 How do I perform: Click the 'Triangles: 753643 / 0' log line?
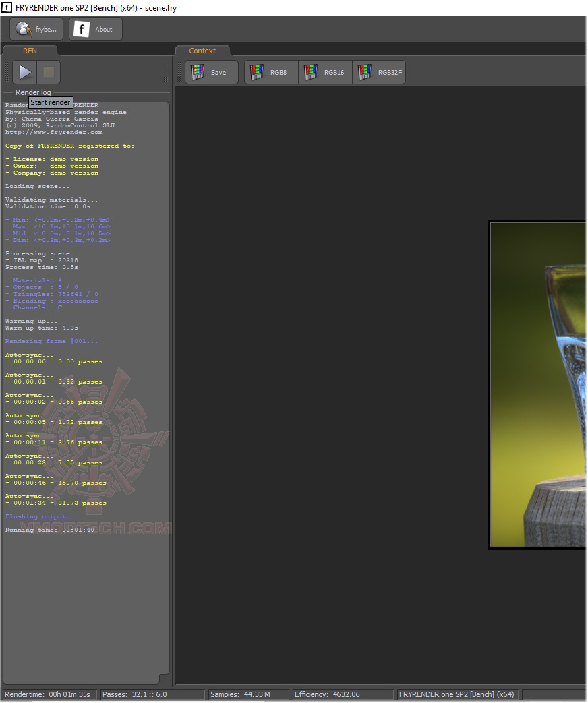51,294
